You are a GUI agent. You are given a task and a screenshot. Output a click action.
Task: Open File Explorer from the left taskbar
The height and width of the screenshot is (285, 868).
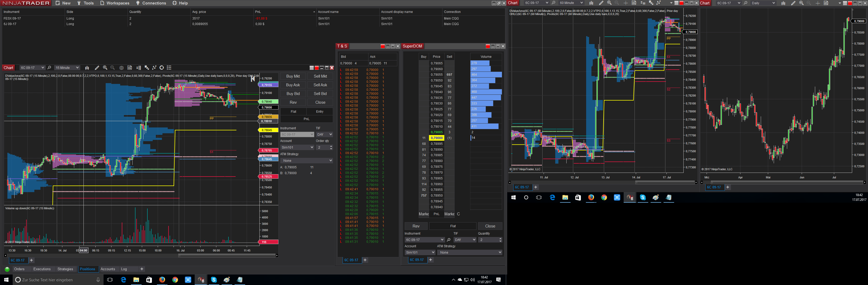click(136, 280)
